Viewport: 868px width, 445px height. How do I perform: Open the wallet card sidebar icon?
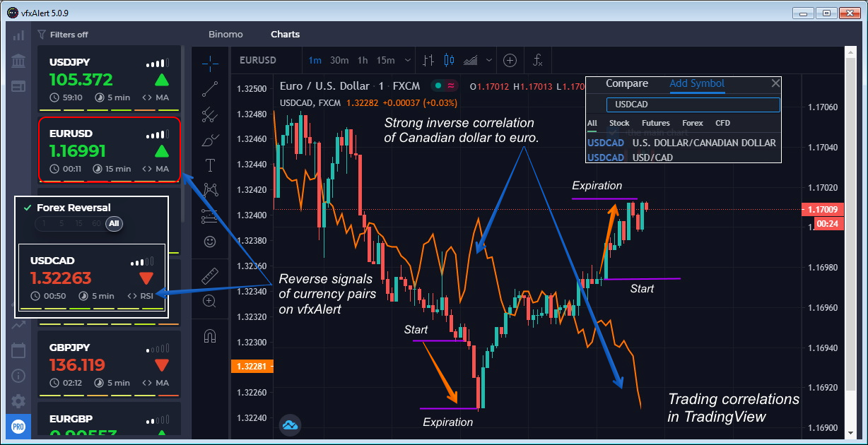click(18, 85)
